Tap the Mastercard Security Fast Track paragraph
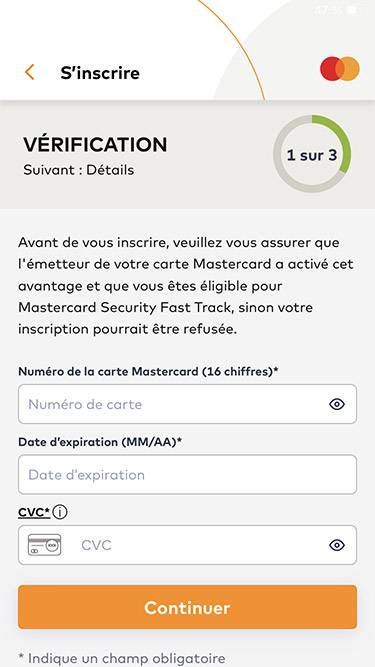375x667 pixels. 186,286
